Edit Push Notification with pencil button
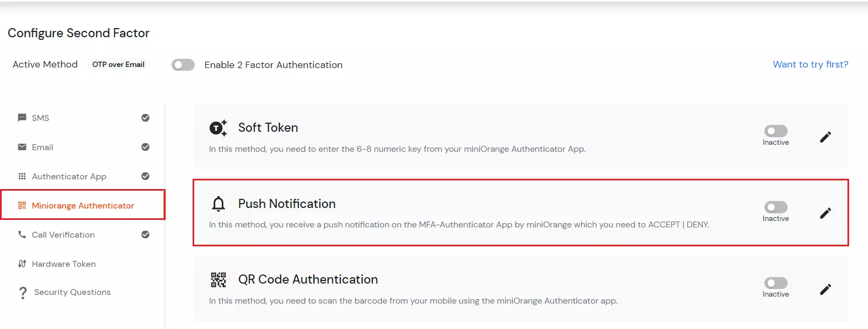 coord(825,213)
